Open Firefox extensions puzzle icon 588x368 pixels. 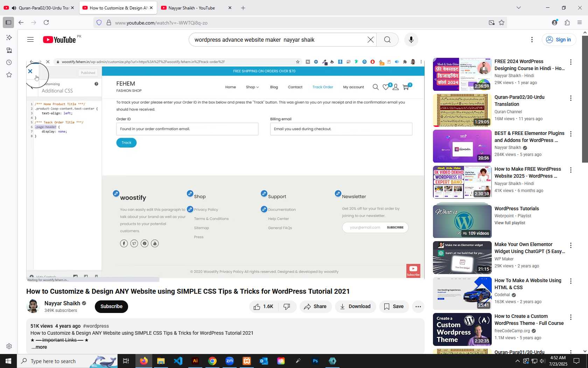pyautogui.click(x=567, y=22)
